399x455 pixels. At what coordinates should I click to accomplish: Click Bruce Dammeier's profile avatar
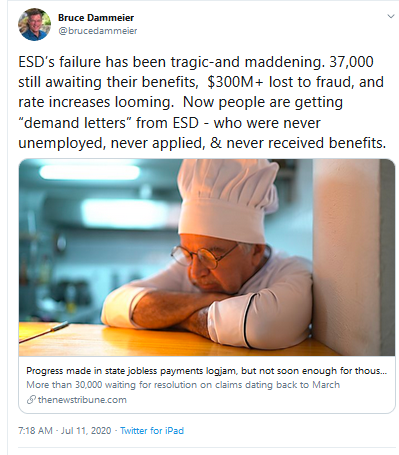[35, 24]
